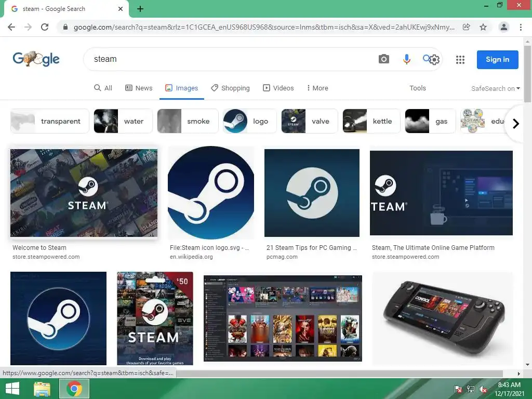
Task: Open the Chrome three-dot menu
Action: click(x=521, y=27)
